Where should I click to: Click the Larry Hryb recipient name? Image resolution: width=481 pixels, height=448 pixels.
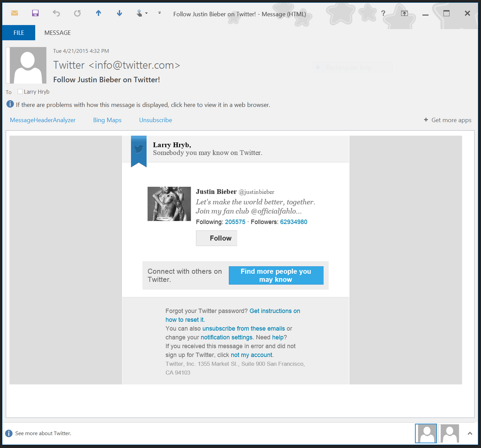coord(36,92)
